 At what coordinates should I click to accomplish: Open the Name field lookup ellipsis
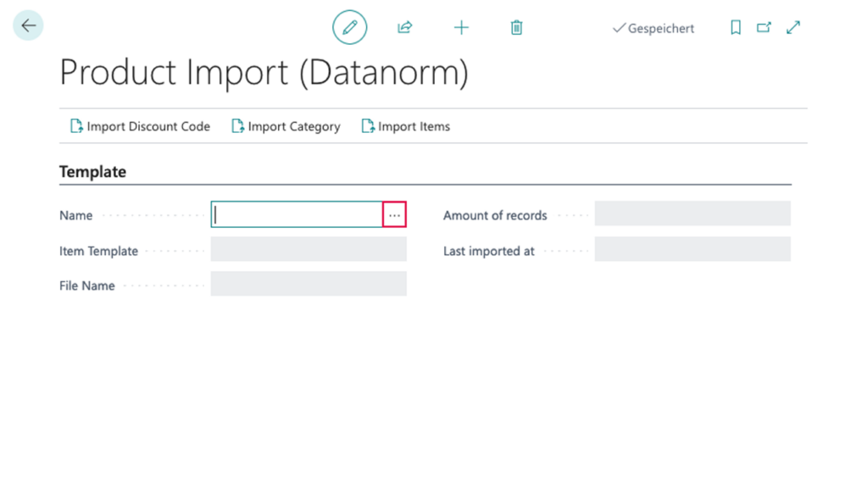click(394, 214)
